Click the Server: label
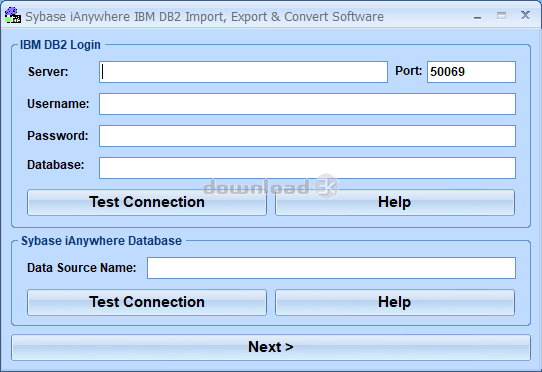Screen dimensions: 542x372 pyautogui.click(x=48, y=72)
